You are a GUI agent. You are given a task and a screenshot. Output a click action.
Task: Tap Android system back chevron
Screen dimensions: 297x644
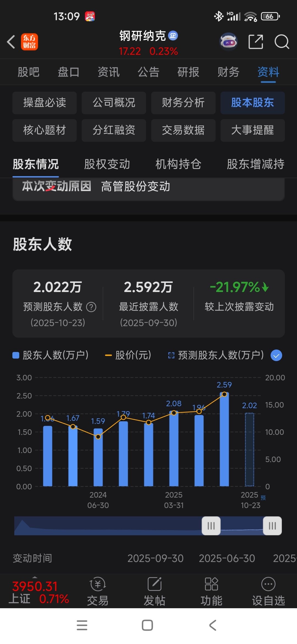click(x=213, y=625)
